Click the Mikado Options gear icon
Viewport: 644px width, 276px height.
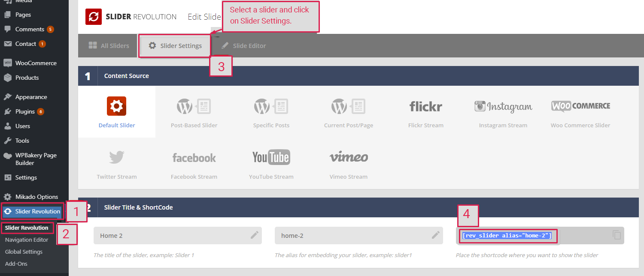(8, 197)
